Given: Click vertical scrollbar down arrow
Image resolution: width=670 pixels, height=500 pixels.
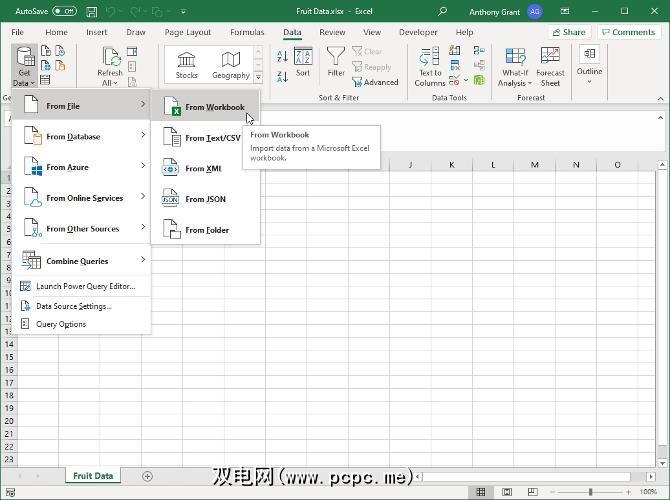Looking at the screenshot, I should pos(662,463).
